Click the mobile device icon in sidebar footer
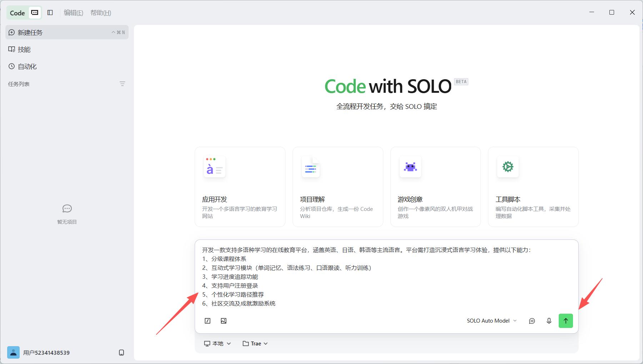Viewport: 643px width, 364px height. point(121,353)
